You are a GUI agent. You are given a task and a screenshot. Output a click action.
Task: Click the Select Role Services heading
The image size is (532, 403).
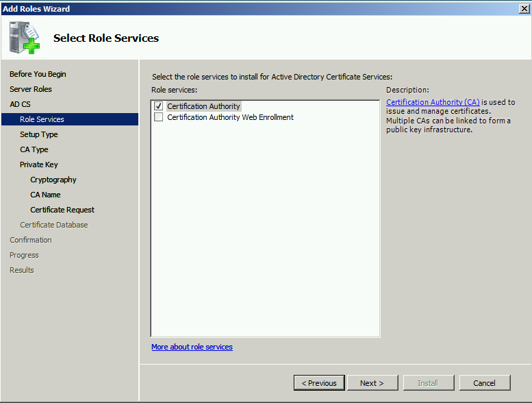pos(106,38)
